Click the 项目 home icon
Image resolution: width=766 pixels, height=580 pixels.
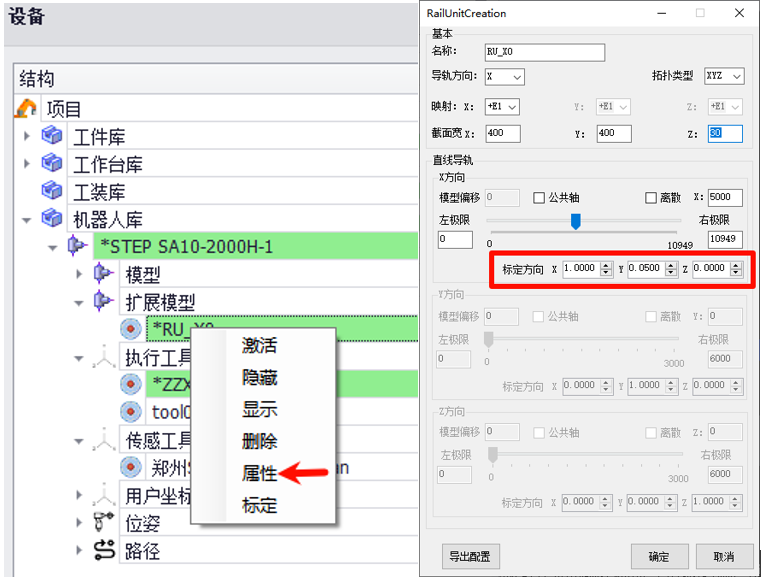27,108
